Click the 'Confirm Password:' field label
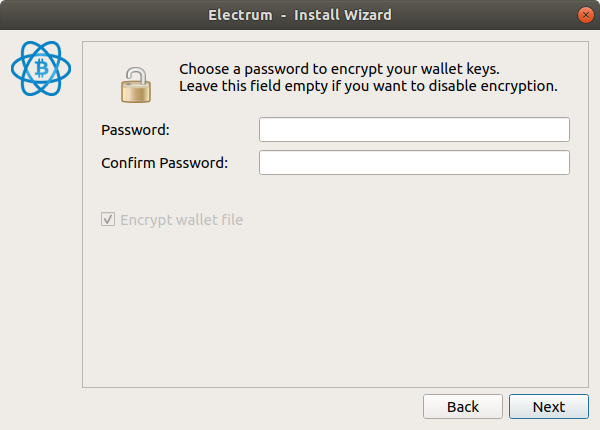 pyautogui.click(x=165, y=163)
